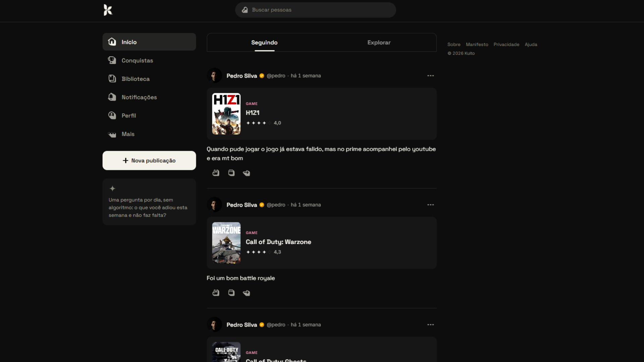Click the middle action icon under the Warzone post
Screen dimensions: 644x362
pyautogui.click(x=231, y=293)
